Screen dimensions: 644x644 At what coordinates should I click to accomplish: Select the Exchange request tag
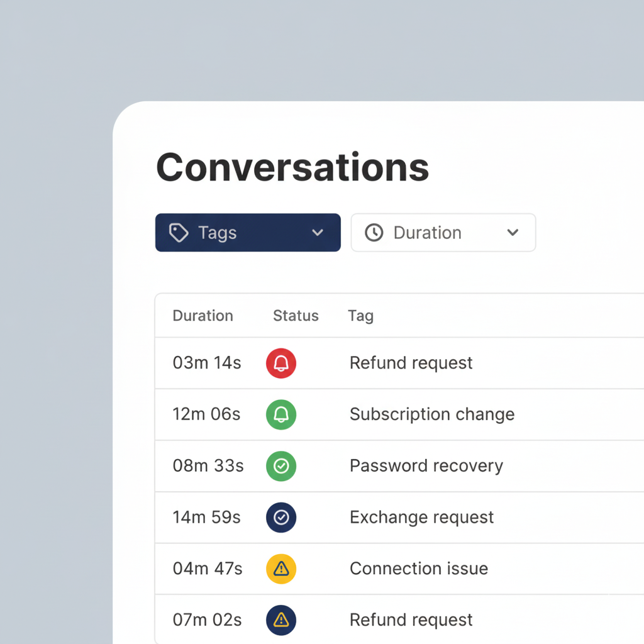point(421,518)
